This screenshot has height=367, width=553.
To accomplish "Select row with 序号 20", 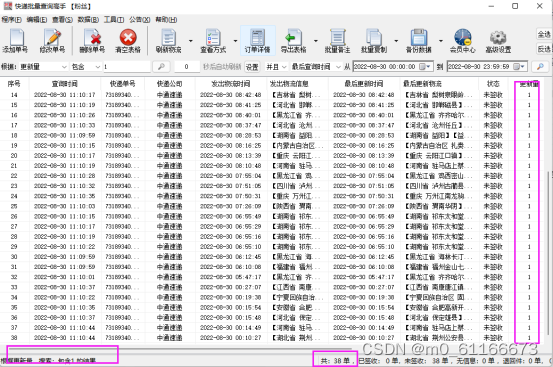I will tap(273, 155).
